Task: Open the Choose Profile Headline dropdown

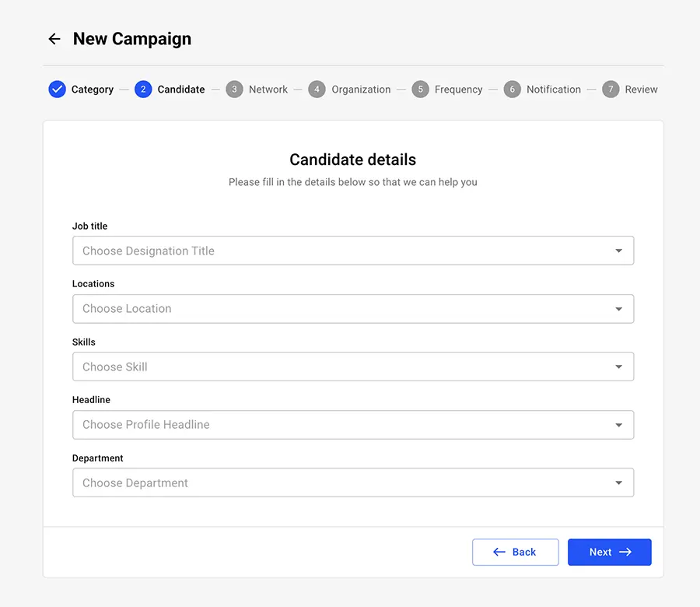Action: tap(353, 425)
